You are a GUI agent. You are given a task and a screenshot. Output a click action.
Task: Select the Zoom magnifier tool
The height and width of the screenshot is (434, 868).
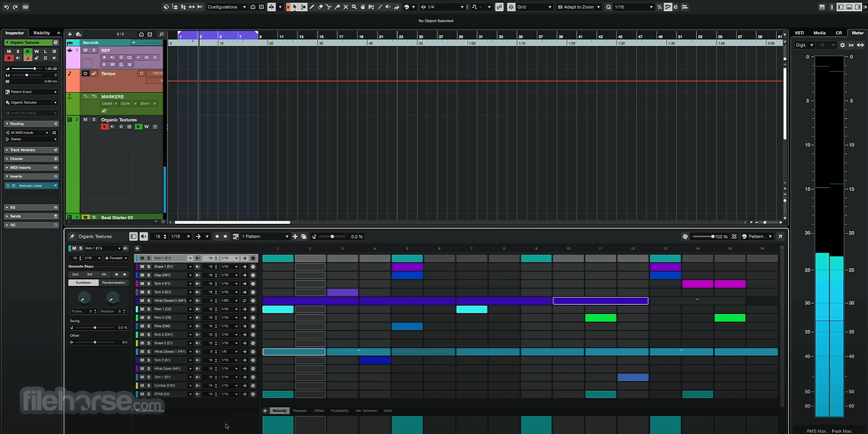click(x=354, y=7)
